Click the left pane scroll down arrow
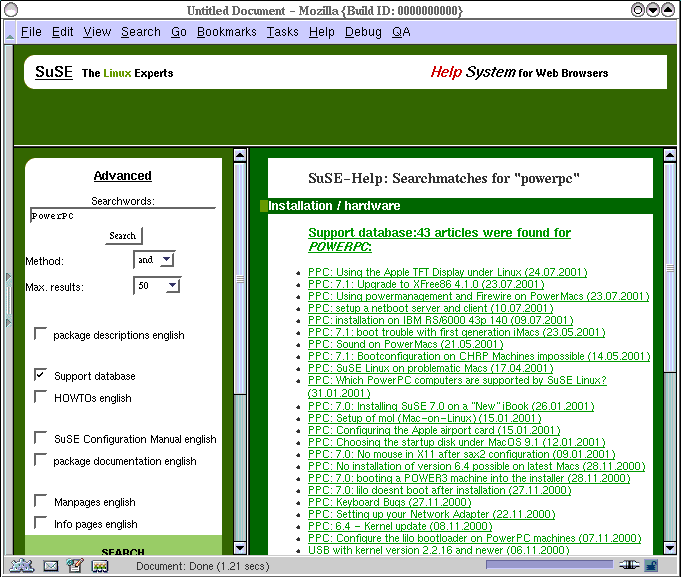Image resolution: width=681 pixels, height=577 pixels. [x=240, y=548]
